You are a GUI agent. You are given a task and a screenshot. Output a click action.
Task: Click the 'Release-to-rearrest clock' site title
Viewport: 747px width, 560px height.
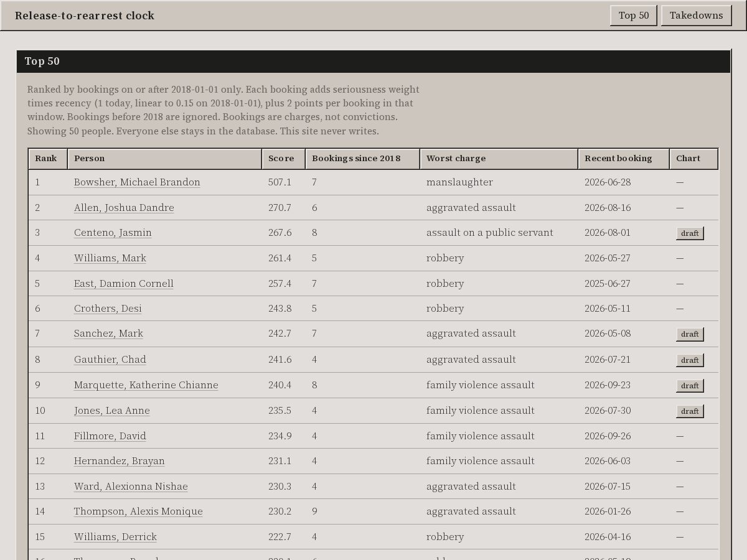85,16
